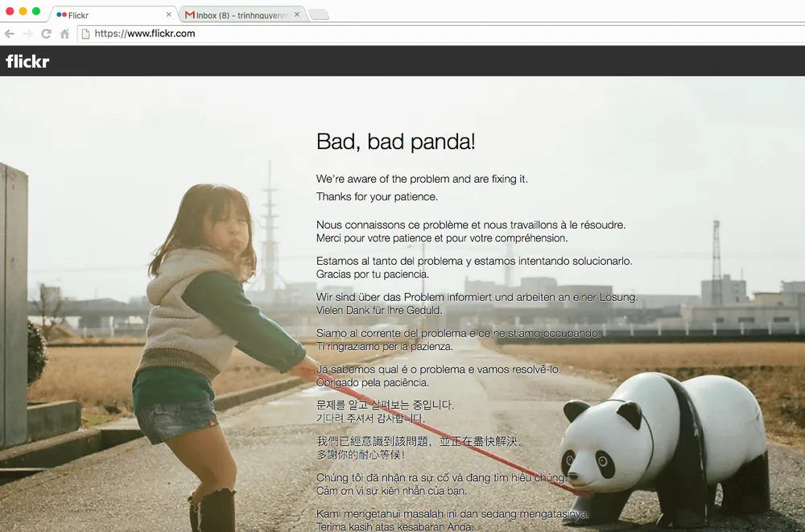Close the Gmail Inbox tab

point(297,14)
